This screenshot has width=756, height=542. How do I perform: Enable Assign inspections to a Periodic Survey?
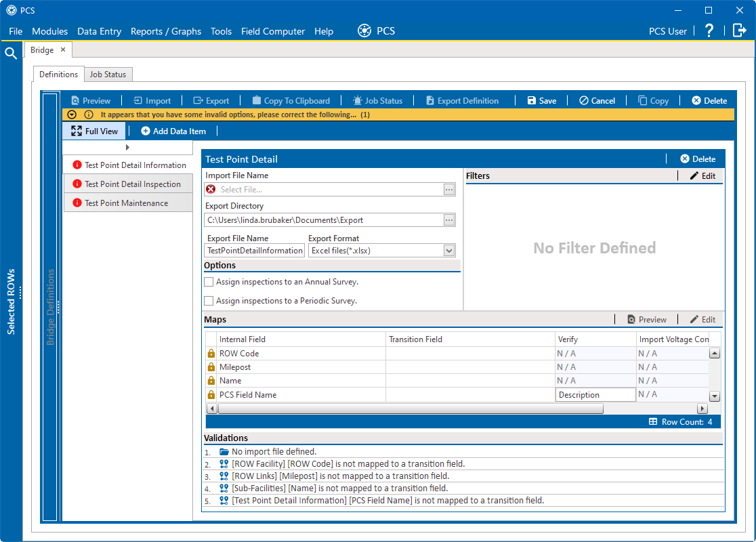pyautogui.click(x=209, y=301)
